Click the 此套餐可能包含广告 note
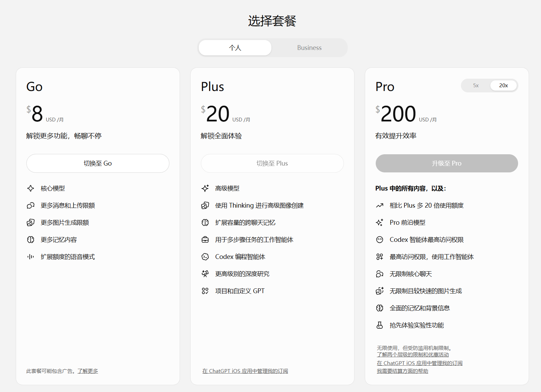This screenshot has height=392, width=541. (51, 371)
